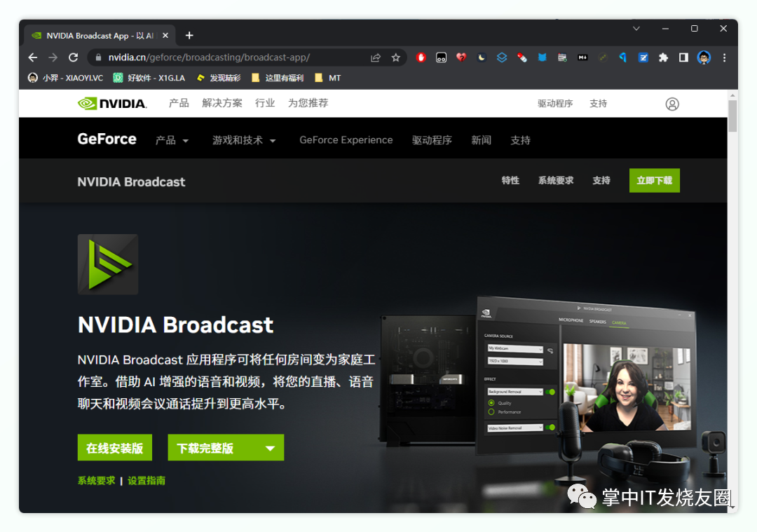Image resolution: width=757 pixels, height=532 pixels.
Task: Click 支持 in the white top header
Action: (x=598, y=104)
